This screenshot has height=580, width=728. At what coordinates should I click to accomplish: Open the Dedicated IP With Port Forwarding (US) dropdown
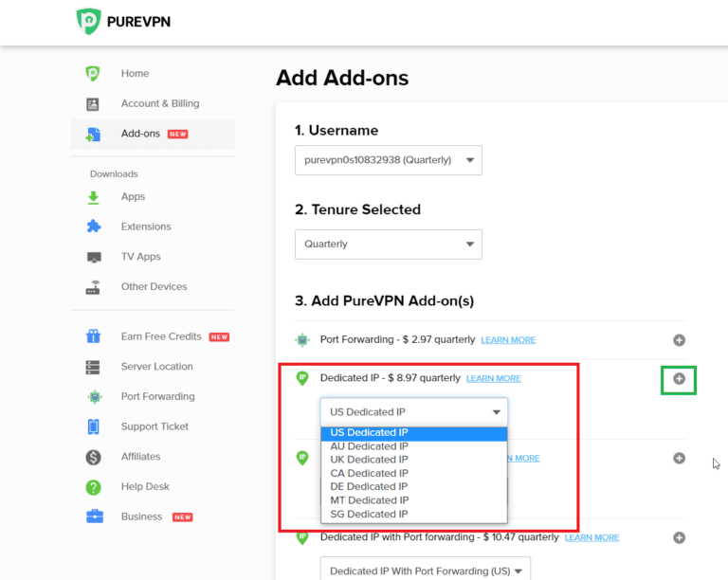(425, 571)
